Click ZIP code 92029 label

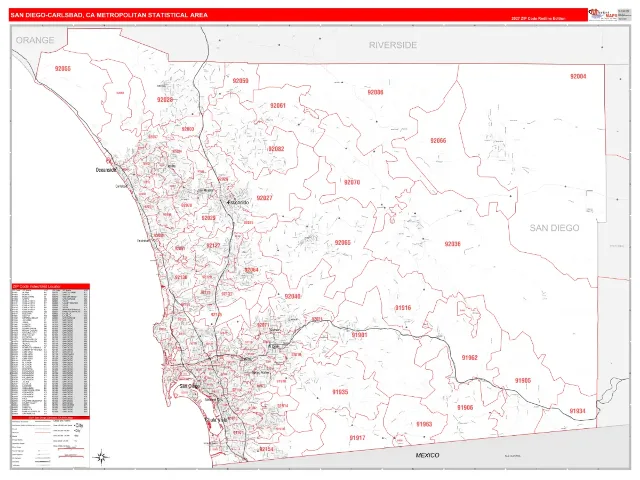tap(209, 218)
